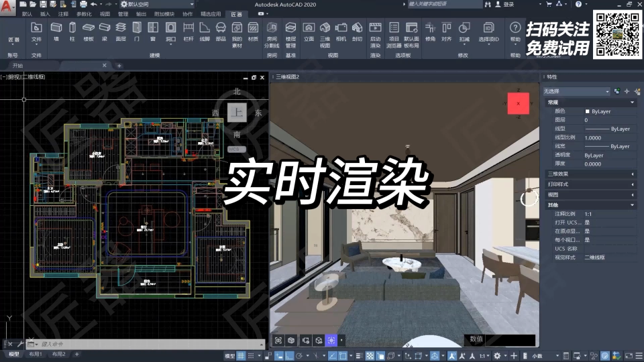
Task: Toggle transparency display in status bar
Action: (x=370, y=356)
